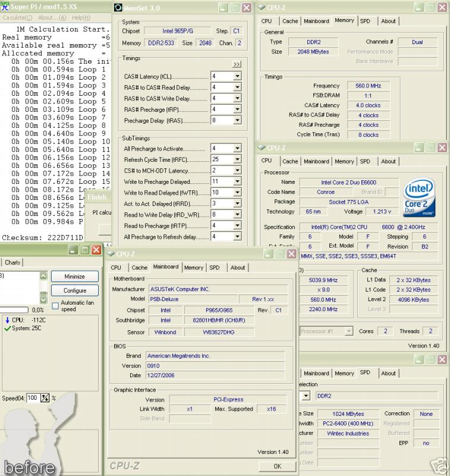
Task: Open the Read to Precharge (tRTP) dropdown
Action: point(238,226)
